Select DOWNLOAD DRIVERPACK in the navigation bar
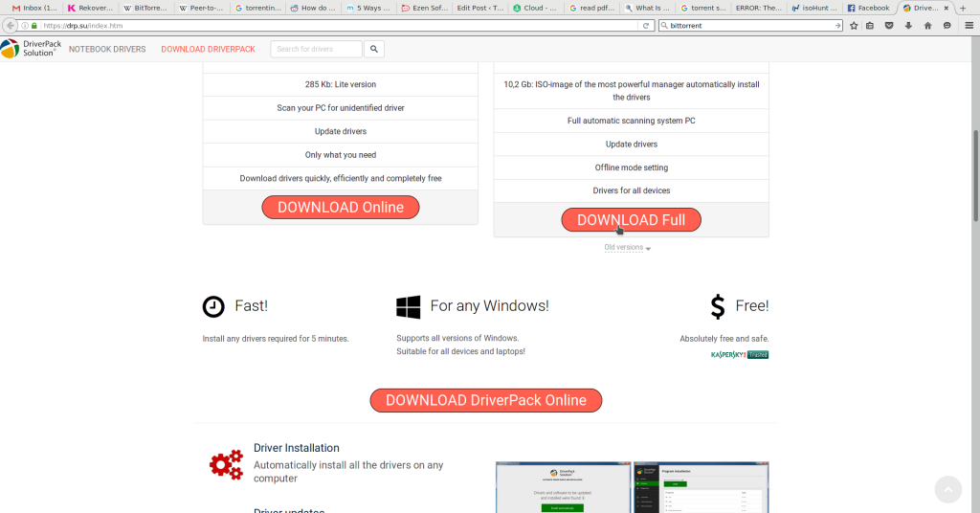The width and height of the screenshot is (980, 513). coord(208,49)
